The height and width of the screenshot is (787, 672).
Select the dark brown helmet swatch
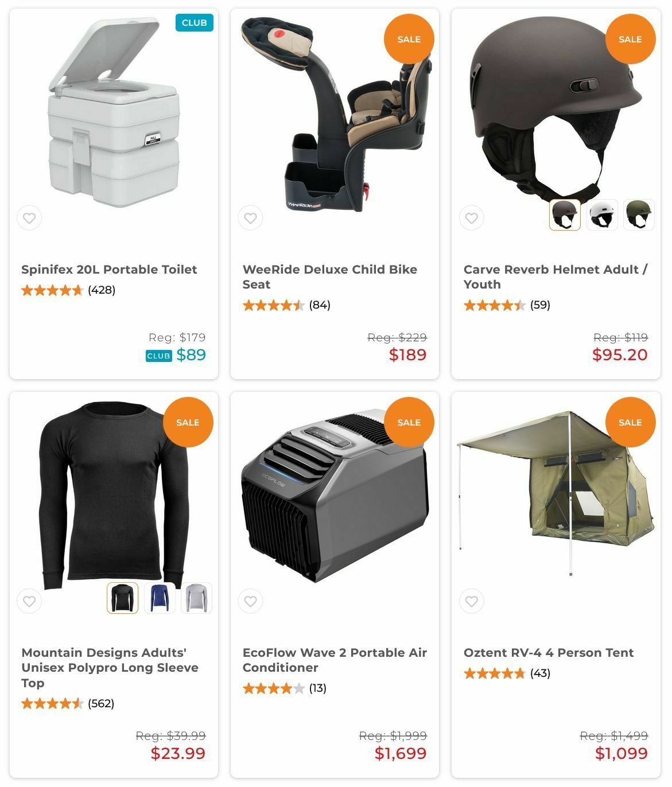coord(565,215)
